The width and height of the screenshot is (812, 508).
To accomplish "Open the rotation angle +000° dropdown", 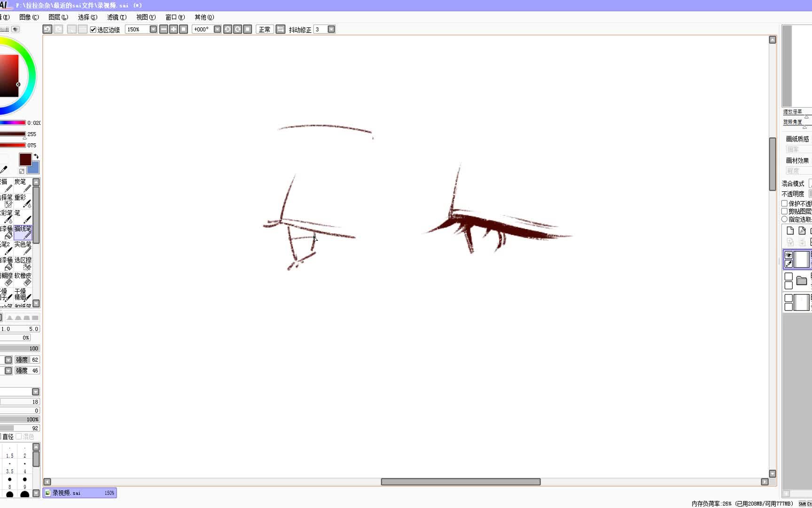I will coord(217,29).
